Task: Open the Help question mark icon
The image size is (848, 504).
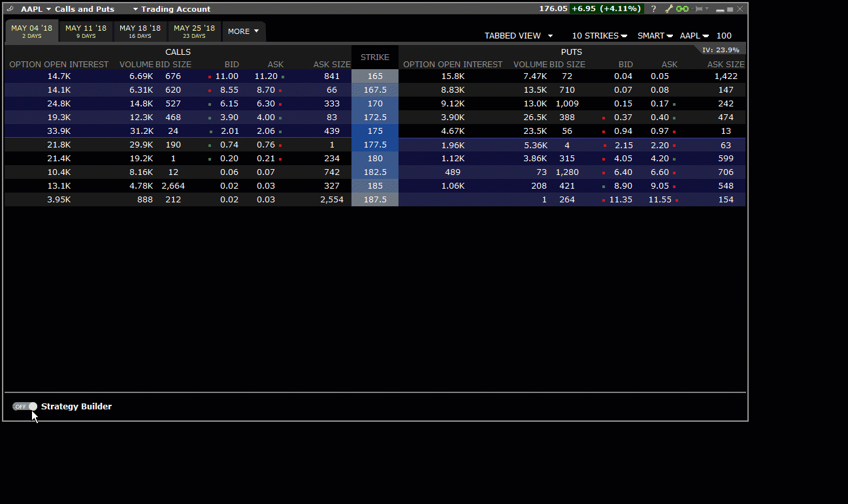Action: coord(653,8)
